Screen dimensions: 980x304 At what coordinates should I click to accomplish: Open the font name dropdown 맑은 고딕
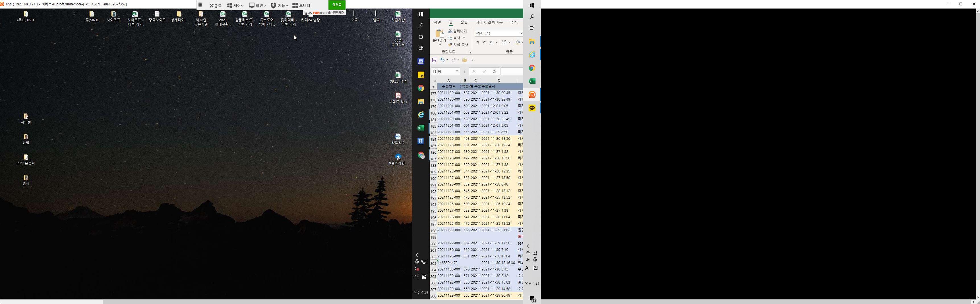521,34
